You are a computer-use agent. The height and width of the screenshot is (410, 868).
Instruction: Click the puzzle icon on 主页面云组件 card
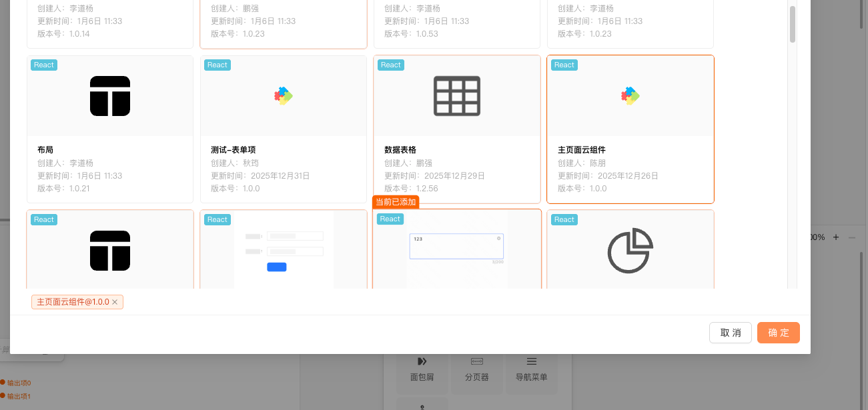coord(630,96)
